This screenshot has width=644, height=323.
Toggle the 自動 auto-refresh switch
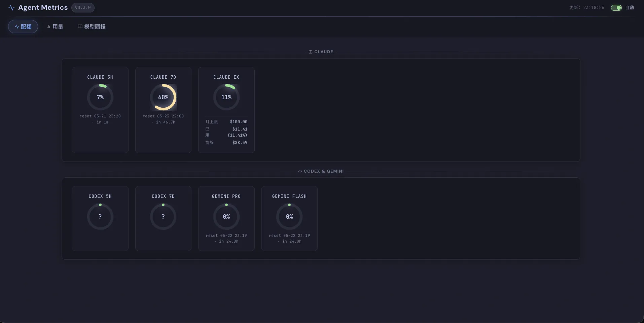[x=616, y=8]
